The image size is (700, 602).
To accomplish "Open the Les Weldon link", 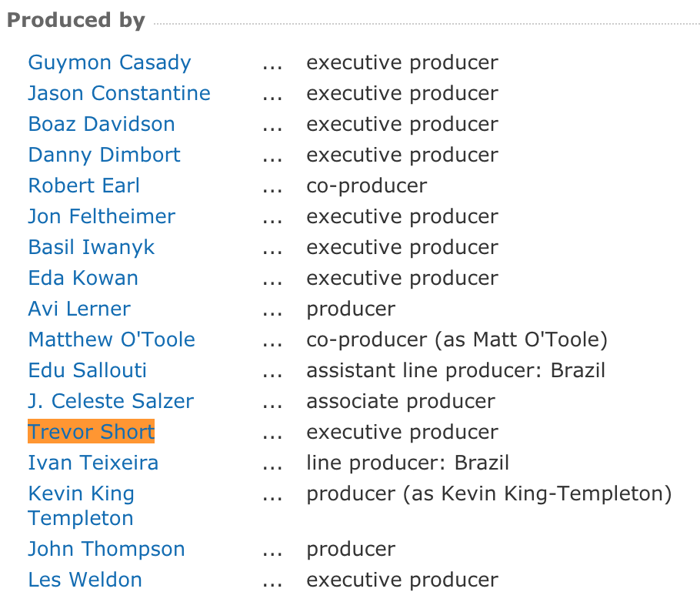I will [85, 580].
